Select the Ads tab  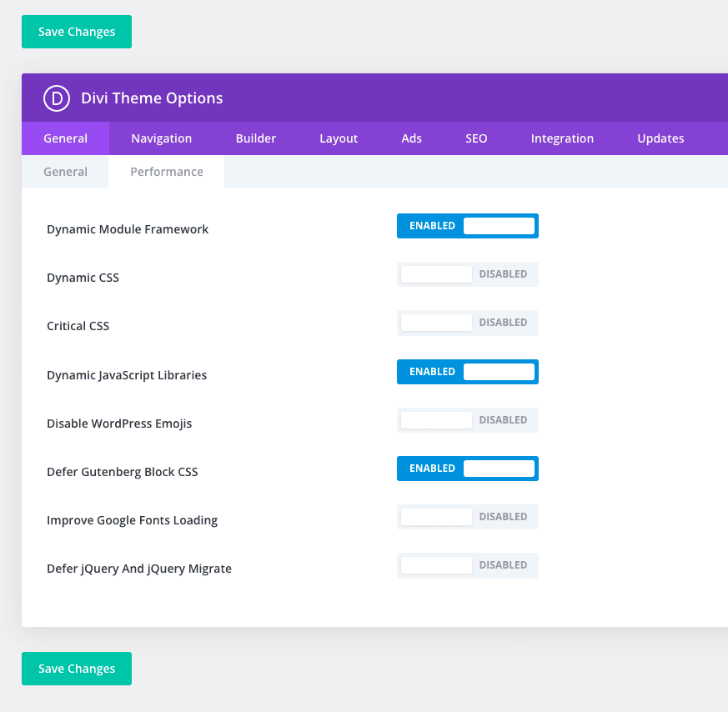click(x=412, y=138)
